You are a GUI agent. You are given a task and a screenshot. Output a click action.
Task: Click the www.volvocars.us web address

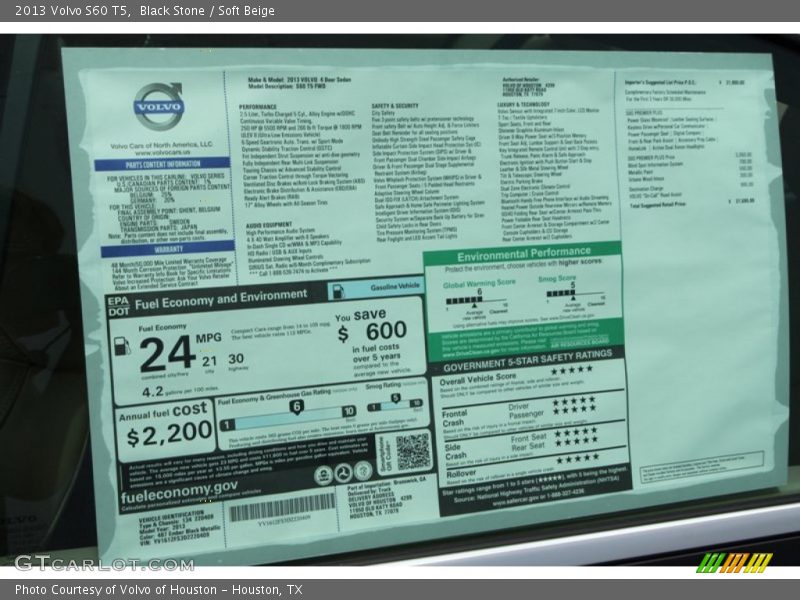click(162, 152)
